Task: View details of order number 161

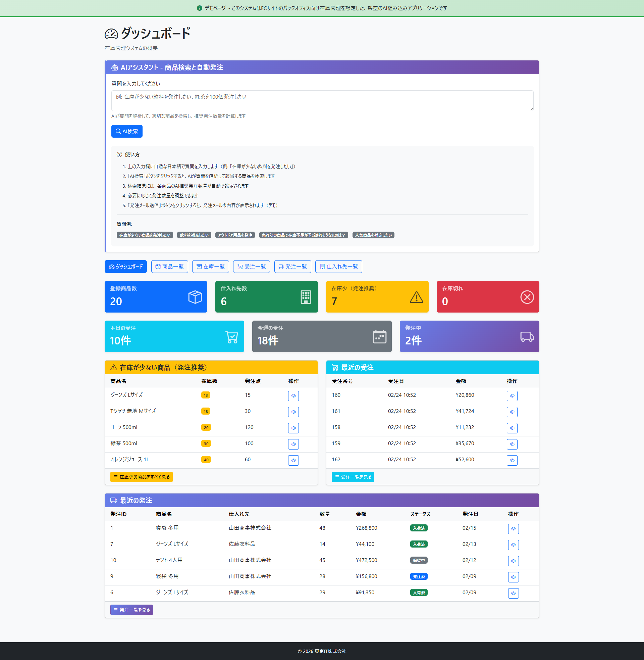Action: pos(512,412)
